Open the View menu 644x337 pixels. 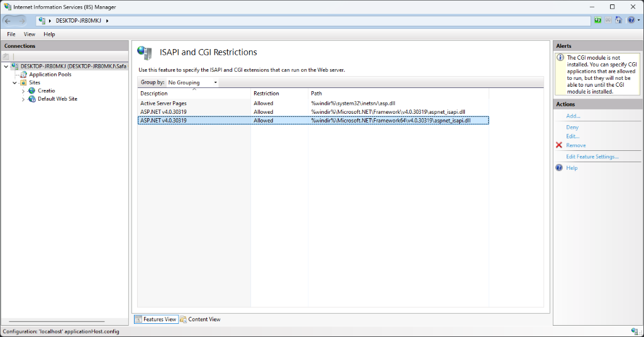29,34
